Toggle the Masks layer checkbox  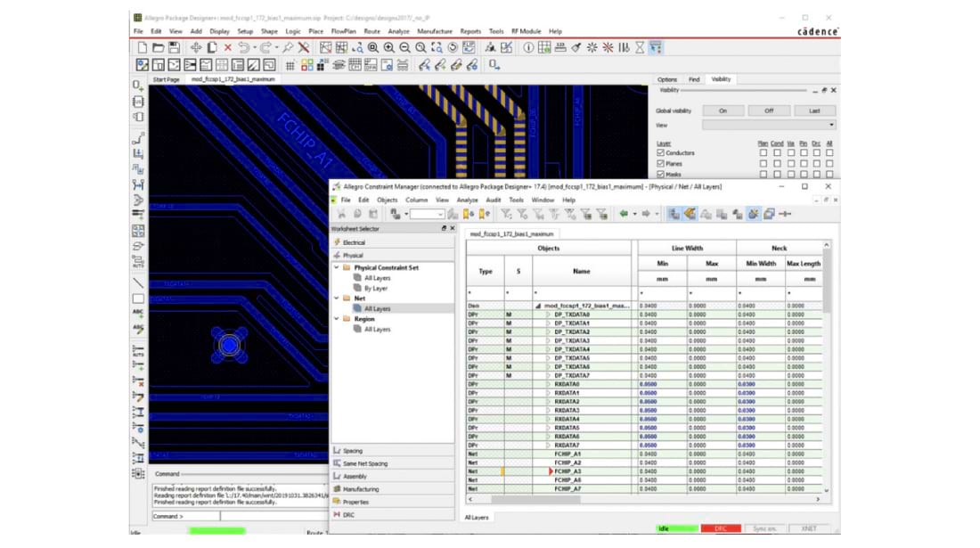[x=660, y=175]
